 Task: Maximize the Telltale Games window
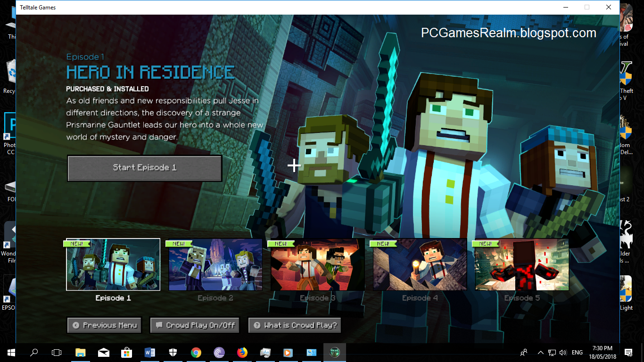pos(587,7)
